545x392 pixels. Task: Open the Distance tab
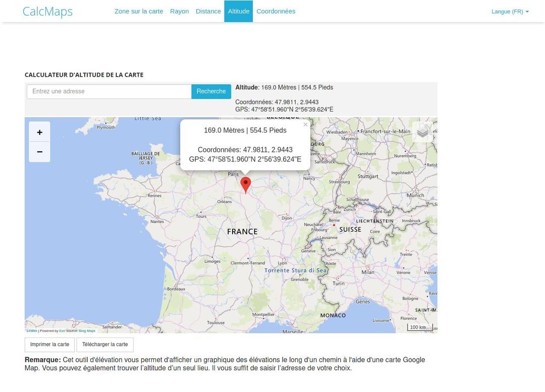[208, 11]
